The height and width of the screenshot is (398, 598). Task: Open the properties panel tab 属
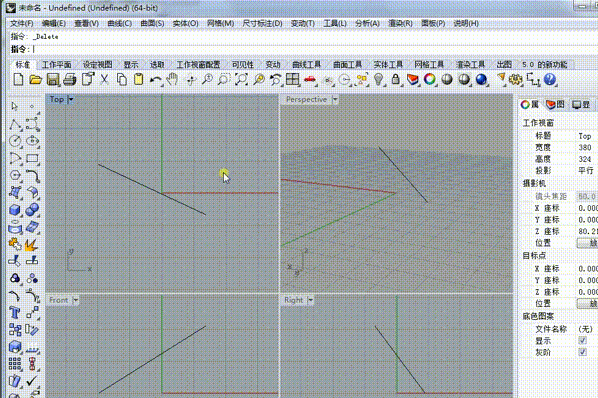coord(530,104)
